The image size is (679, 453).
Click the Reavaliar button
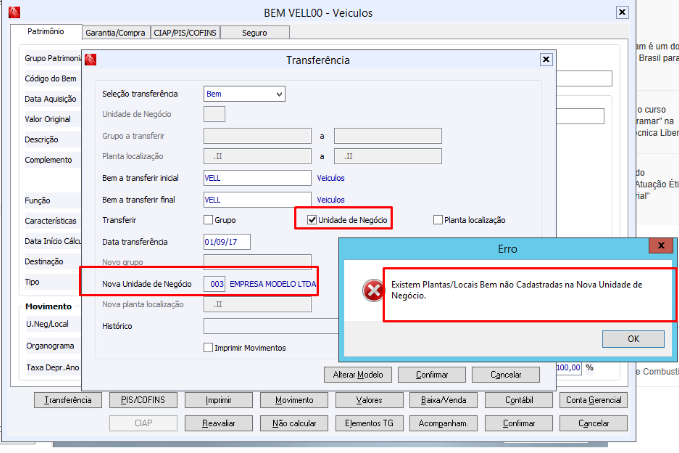(x=219, y=423)
